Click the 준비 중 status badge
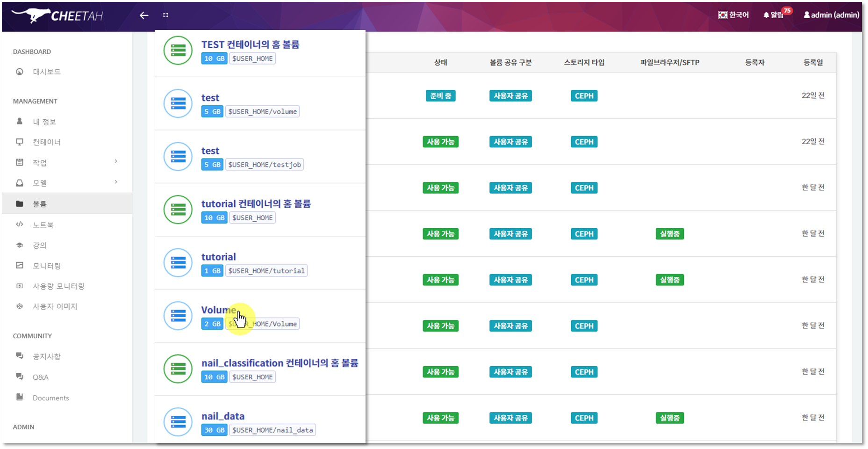This screenshot has height=449, width=868. pos(441,96)
